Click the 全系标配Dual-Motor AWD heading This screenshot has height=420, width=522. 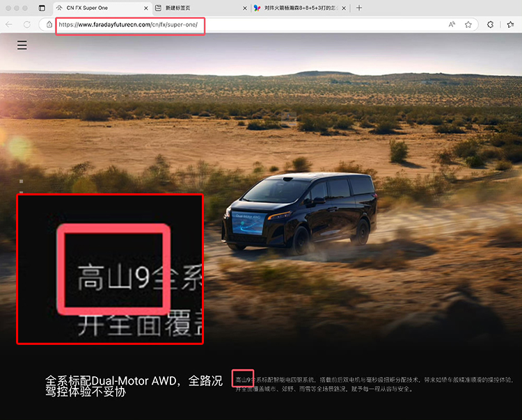(x=134, y=386)
